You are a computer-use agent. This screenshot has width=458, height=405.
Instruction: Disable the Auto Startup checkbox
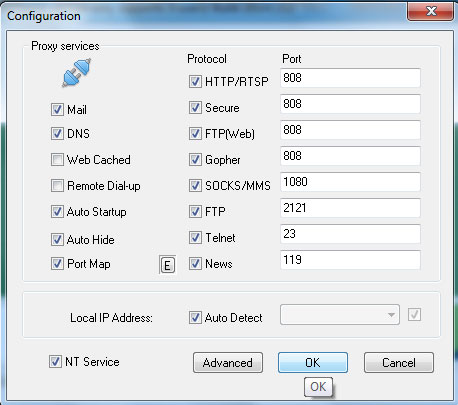click(x=57, y=211)
